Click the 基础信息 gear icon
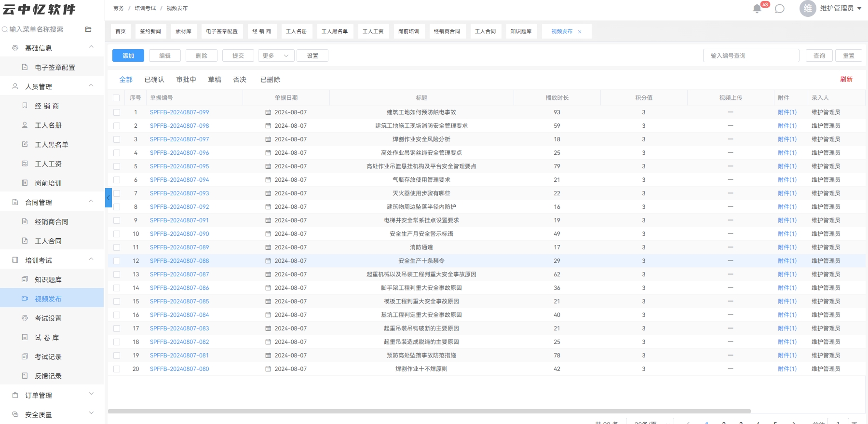The height and width of the screenshot is (424, 868). click(x=15, y=48)
